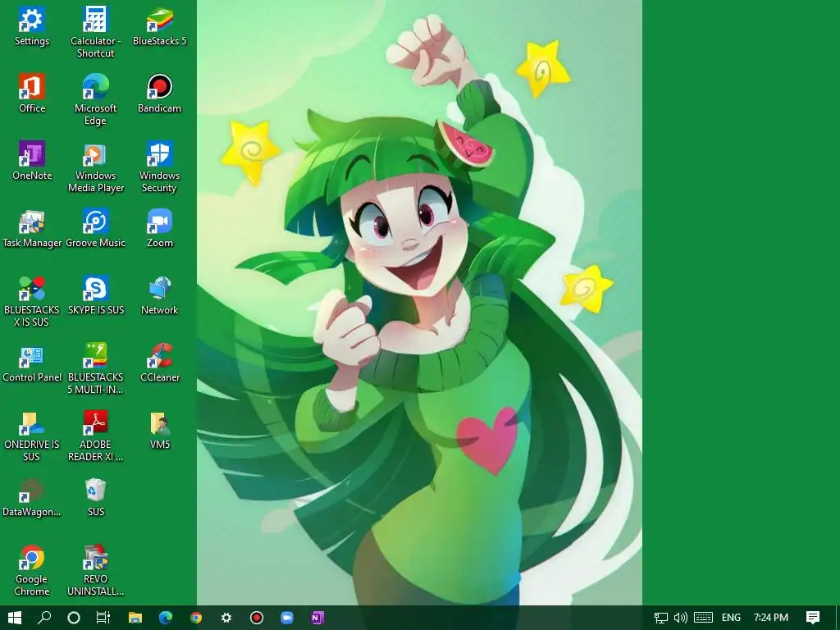Viewport: 840px width, 630px height.
Task: Open Bandicam recorder on taskbar
Action: [257, 618]
